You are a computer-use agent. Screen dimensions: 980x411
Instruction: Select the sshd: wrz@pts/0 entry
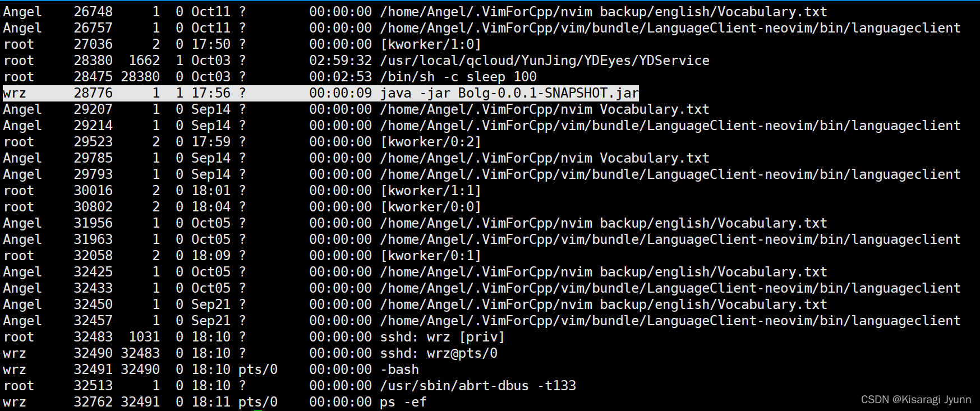click(x=439, y=353)
